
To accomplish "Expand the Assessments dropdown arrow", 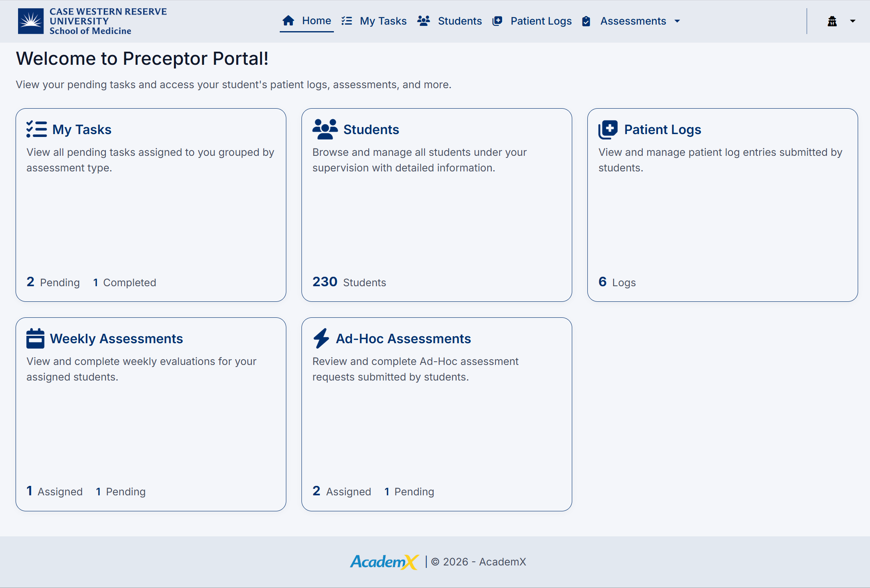I will (x=677, y=21).
